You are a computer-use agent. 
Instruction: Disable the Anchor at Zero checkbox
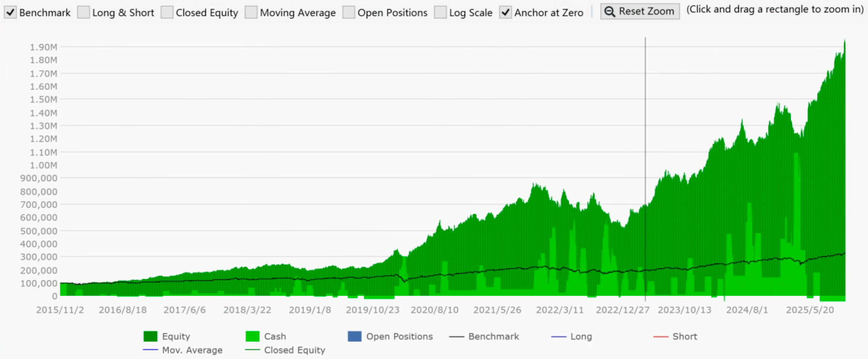tap(505, 13)
